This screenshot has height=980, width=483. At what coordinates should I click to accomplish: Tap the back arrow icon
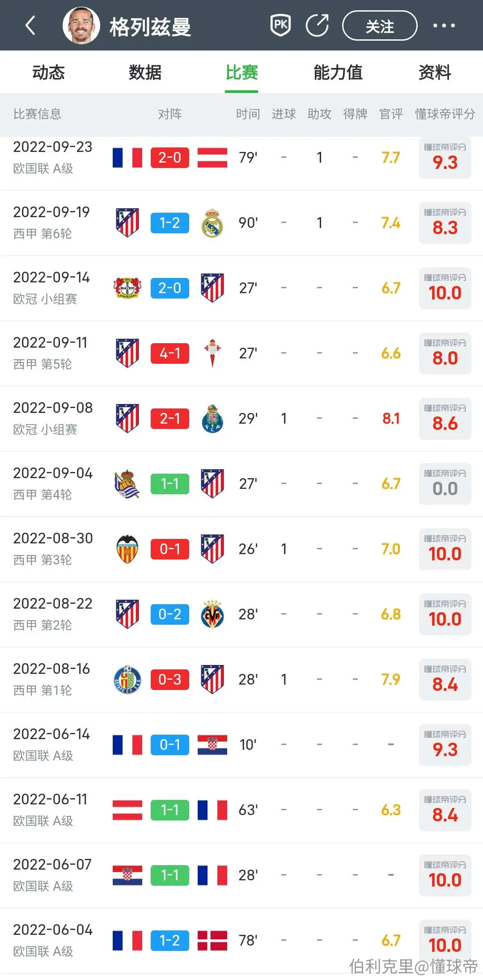[30, 25]
